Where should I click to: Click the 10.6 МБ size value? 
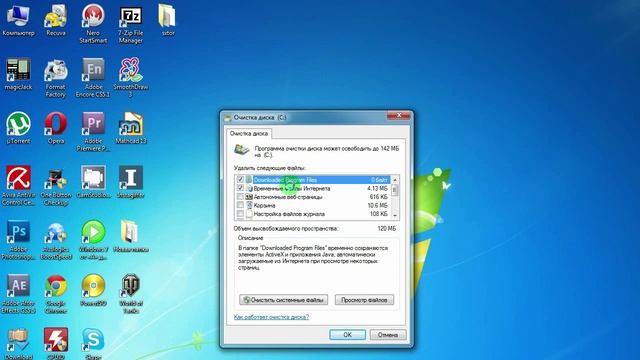[x=377, y=205]
